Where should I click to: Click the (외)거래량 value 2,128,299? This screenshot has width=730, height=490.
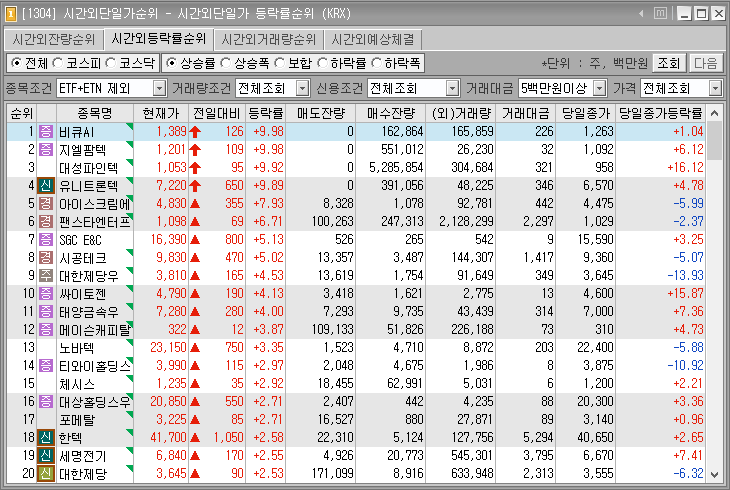coord(466,222)
